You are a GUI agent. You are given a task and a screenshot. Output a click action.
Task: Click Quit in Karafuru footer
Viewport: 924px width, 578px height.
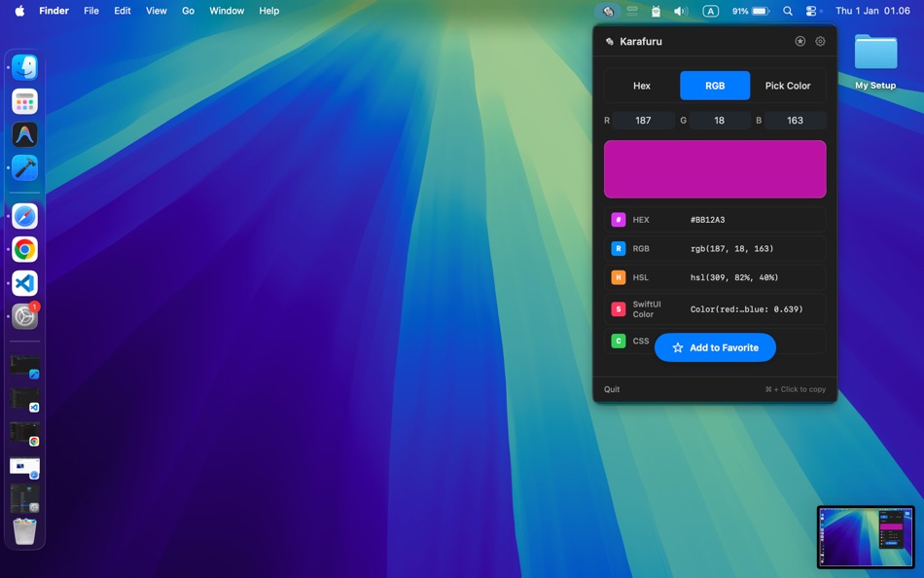[612, 389]
